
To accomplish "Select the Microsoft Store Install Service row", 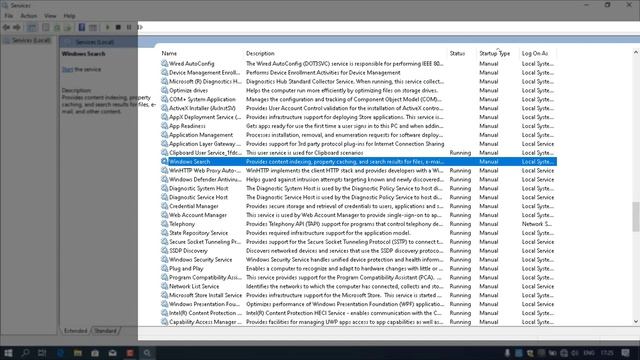I will (x=358, y=295).
